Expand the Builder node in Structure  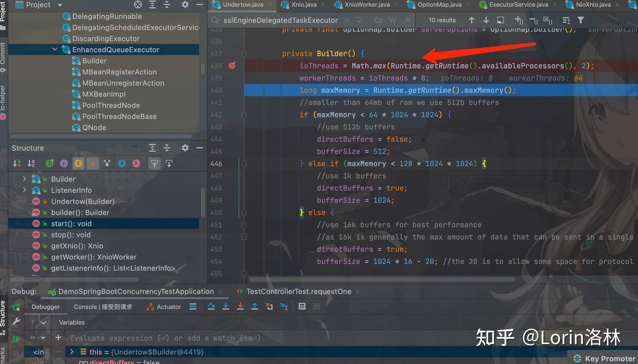[x=24, y=179]
